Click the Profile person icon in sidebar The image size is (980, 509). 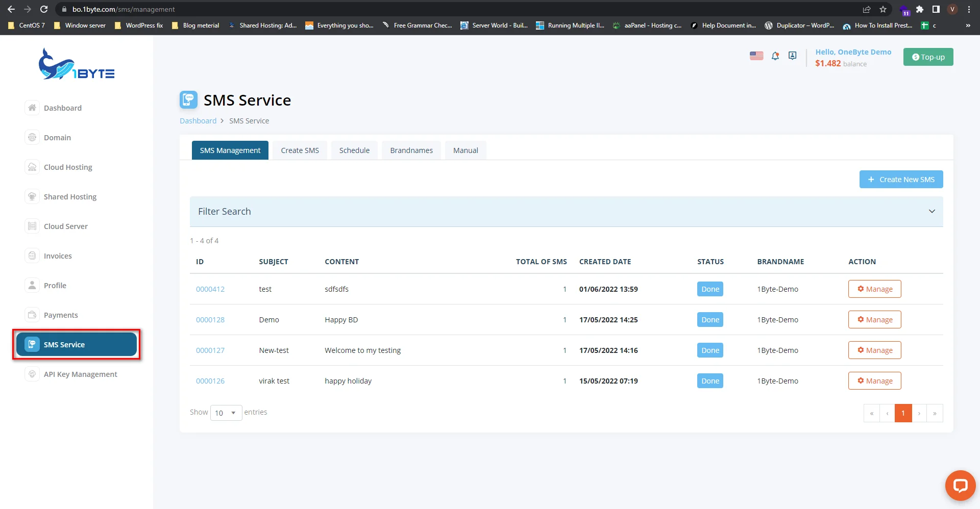click(x=32, y=285)
